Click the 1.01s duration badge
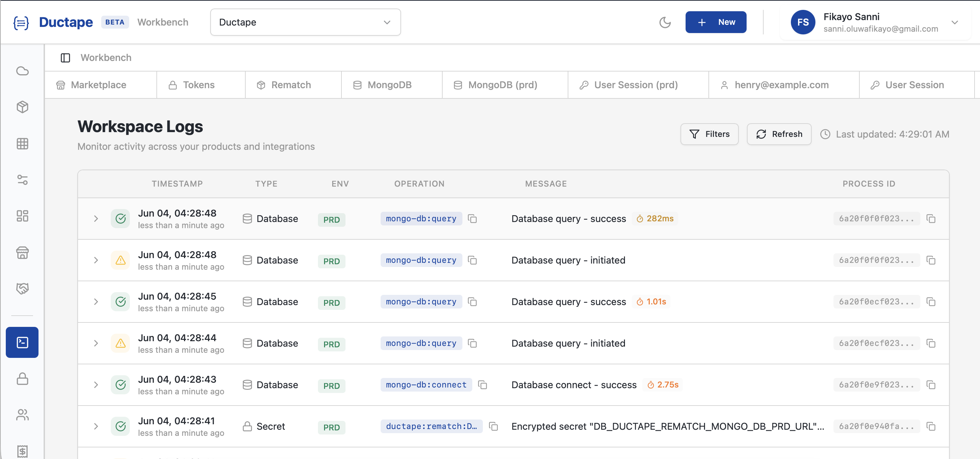This screenshot has width=980, height=459. tap(651, 302)
